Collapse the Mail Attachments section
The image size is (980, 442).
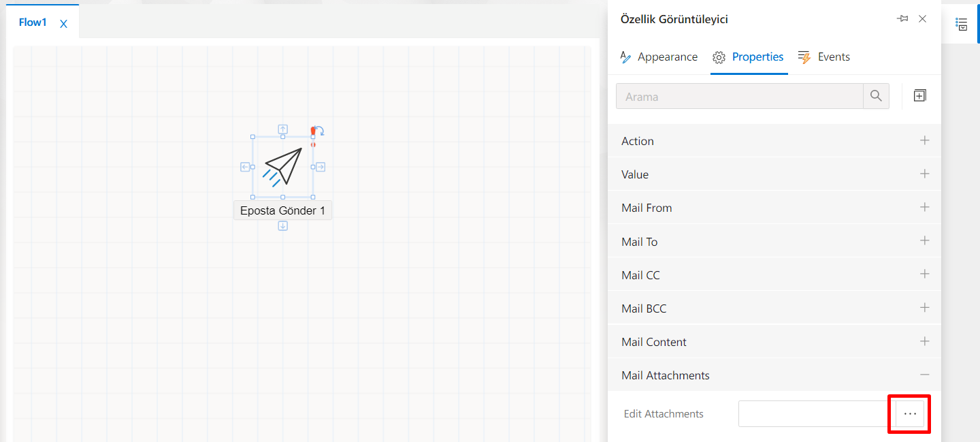tap(924, 375)
